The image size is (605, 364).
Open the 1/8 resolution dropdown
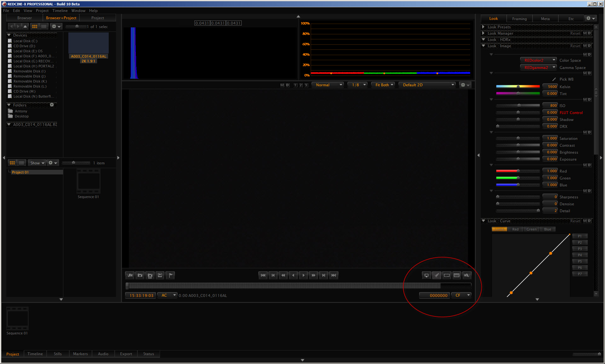point(357,85)
